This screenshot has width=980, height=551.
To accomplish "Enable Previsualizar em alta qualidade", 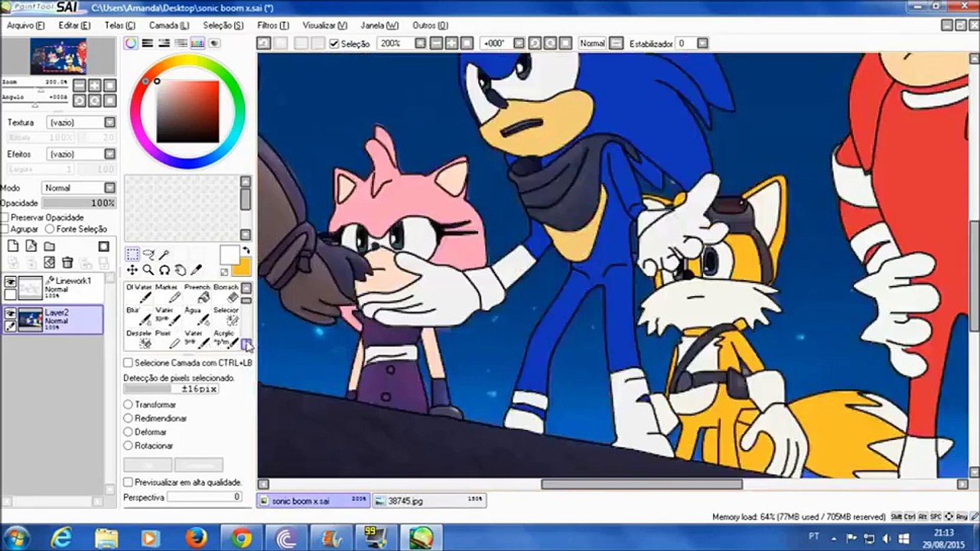I will [129, 482].
